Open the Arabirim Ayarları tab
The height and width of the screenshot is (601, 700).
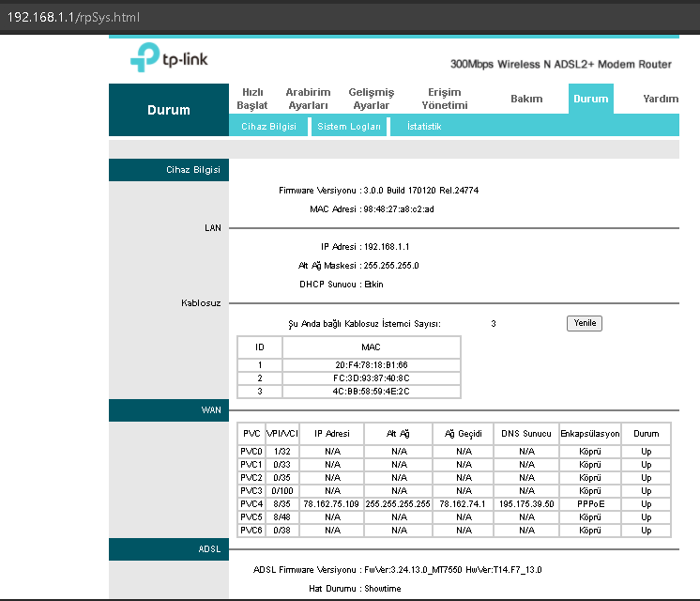[308, 99]
